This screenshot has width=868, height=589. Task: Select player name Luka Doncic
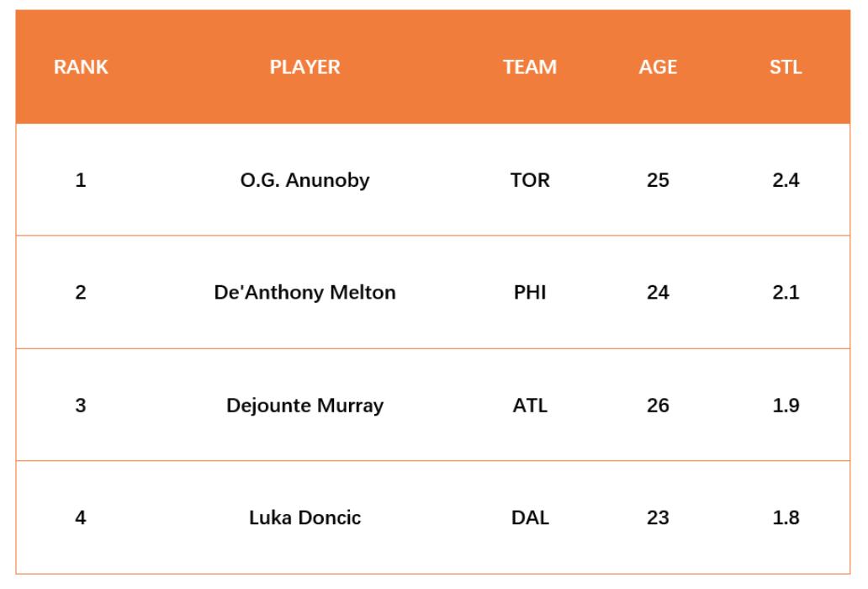[x=304, y=517]
